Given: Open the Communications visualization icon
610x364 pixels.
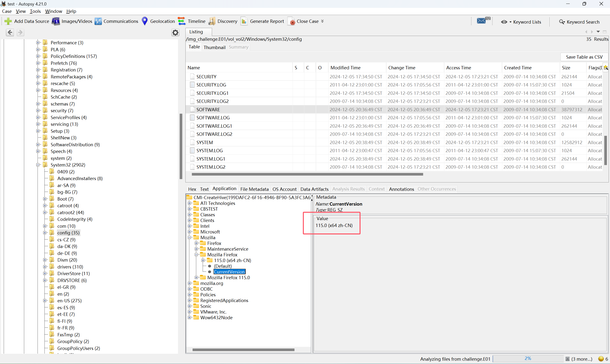Looking at the screenshot, I should 98,21.
